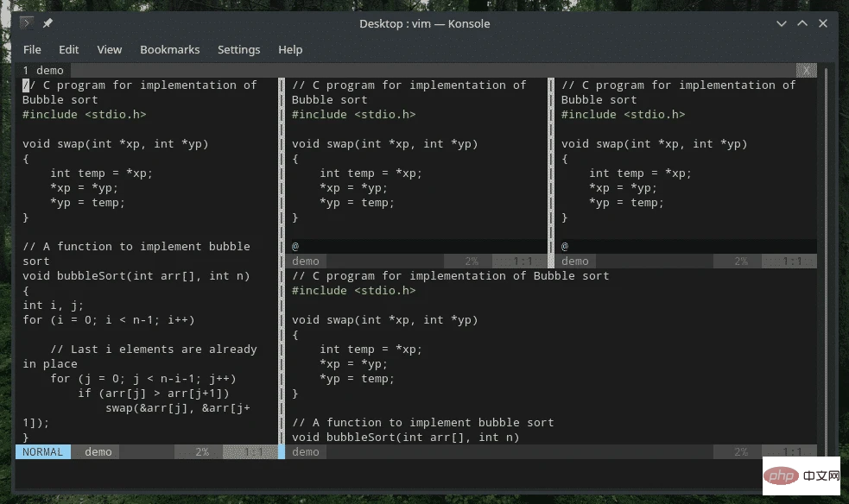
Task: Click the separator between left and middle panes
Action: [281, 259]
